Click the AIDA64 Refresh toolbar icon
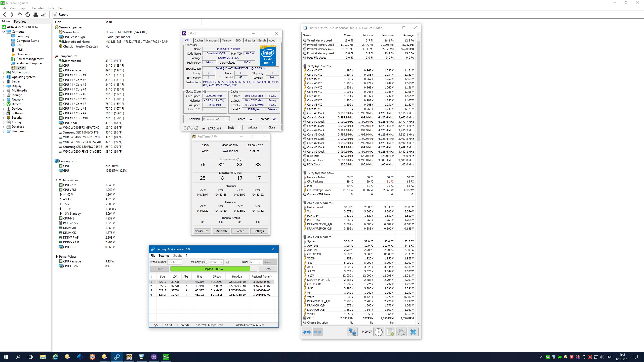Viewport: 644px width, 362px height. pyautogui.click(x=28, y=15)
